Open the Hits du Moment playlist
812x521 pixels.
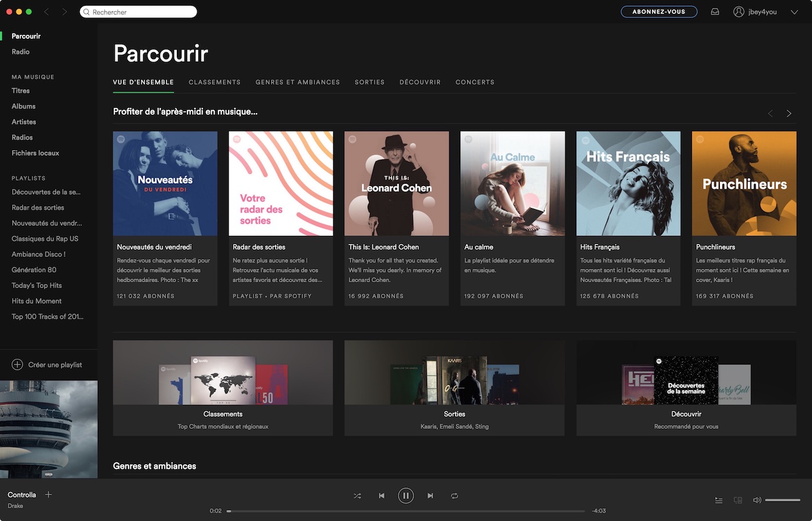coord(37,301)
